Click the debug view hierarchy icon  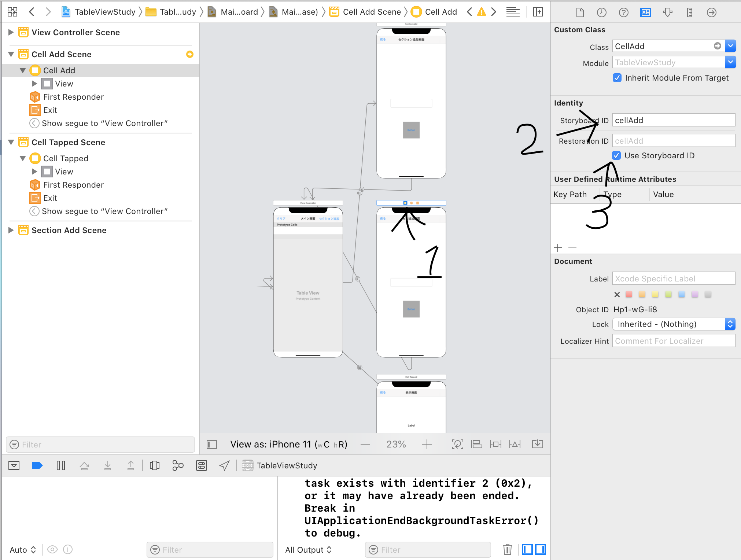pyautogui.click(x=155, y=465)
